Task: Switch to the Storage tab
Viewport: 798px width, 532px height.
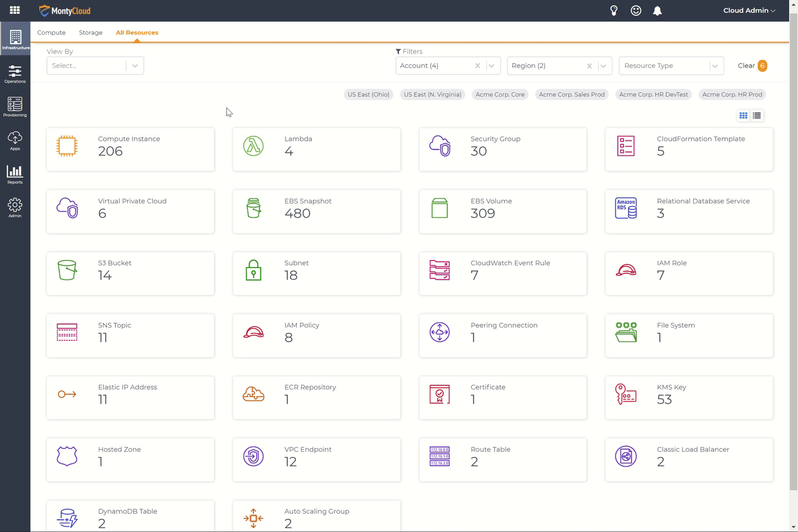Action: point(91,33)
